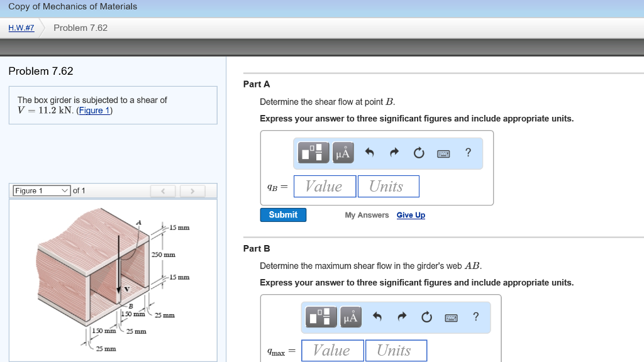Open the equation template palette in Part A
Screen dimensions: 644x362
point(313,153)
